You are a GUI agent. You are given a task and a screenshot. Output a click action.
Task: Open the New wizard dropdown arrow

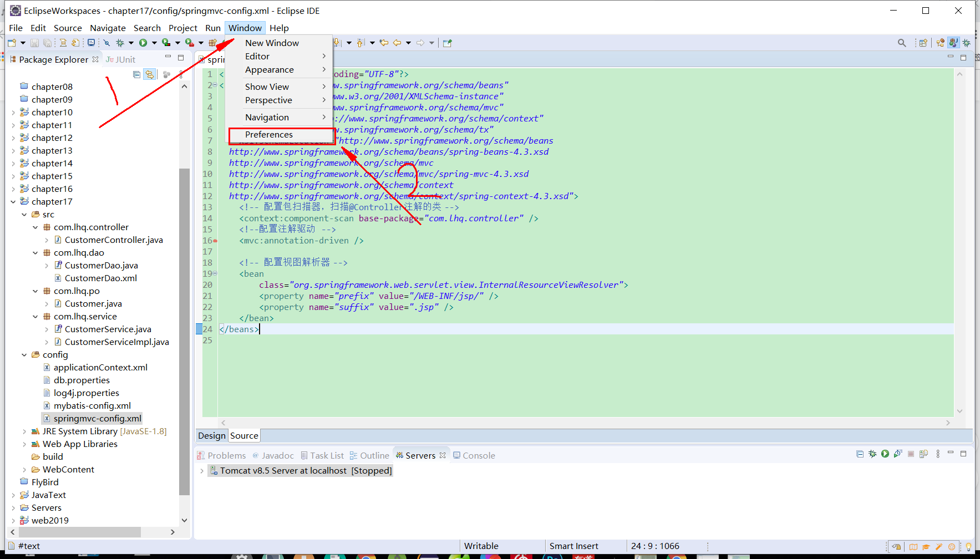tap(23, 43)
